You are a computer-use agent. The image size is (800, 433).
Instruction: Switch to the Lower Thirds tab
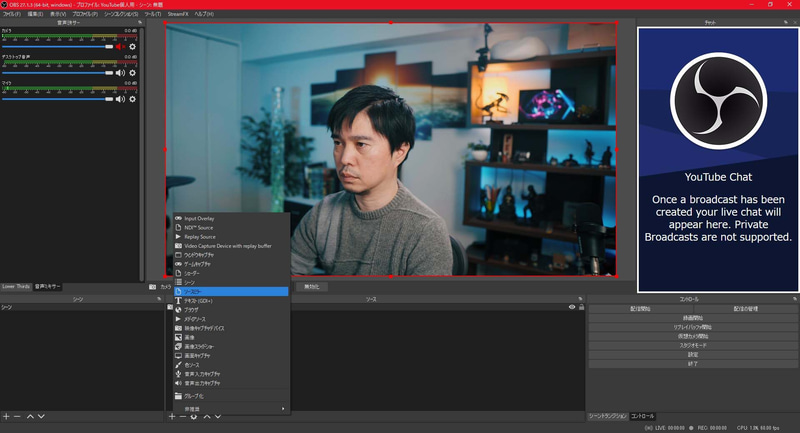click(16, 287)
